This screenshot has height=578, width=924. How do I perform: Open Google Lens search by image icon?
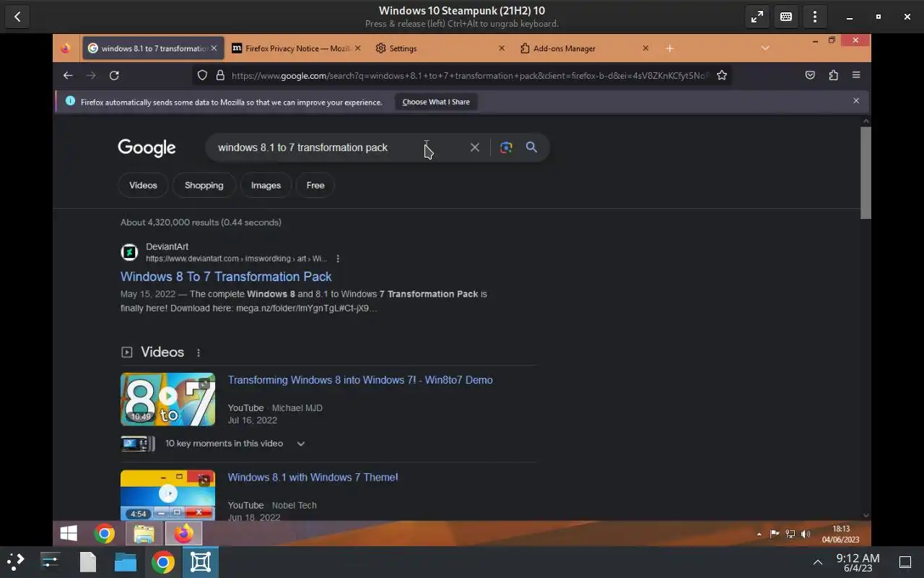pos(506,147)
